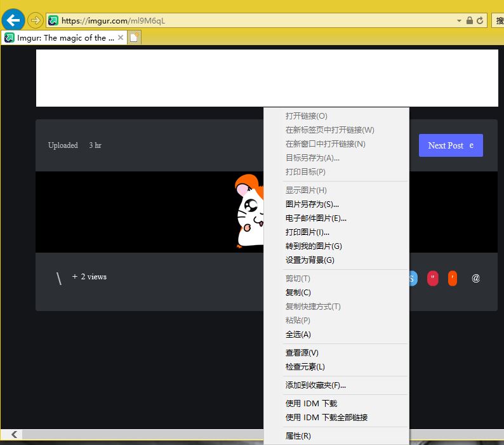Click the + 2 views text
The height and width of the screenshot is (445, 504).
90,277
